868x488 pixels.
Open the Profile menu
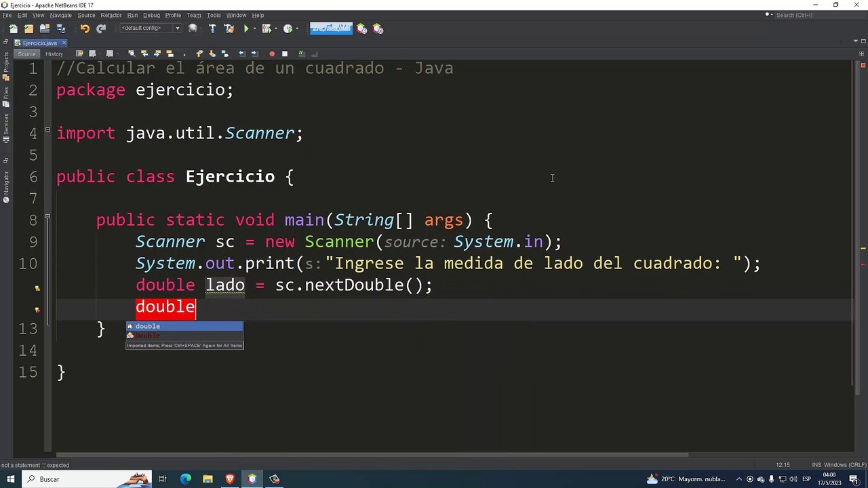[x=173, y=15]
